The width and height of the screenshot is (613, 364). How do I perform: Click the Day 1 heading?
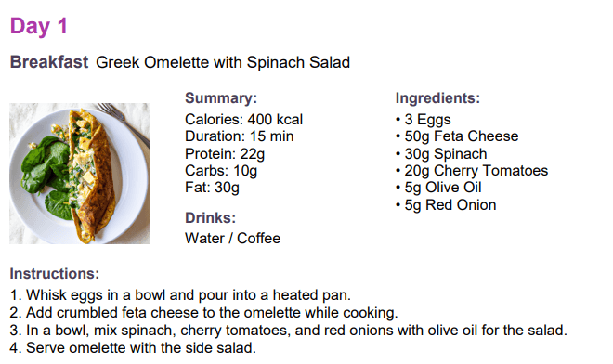[39, 27]
